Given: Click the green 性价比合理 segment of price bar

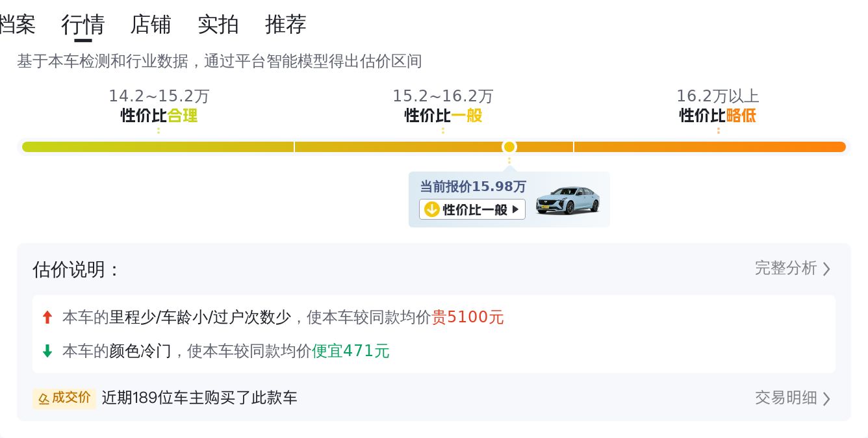Looking at the screenshot, I should [158, 147].
